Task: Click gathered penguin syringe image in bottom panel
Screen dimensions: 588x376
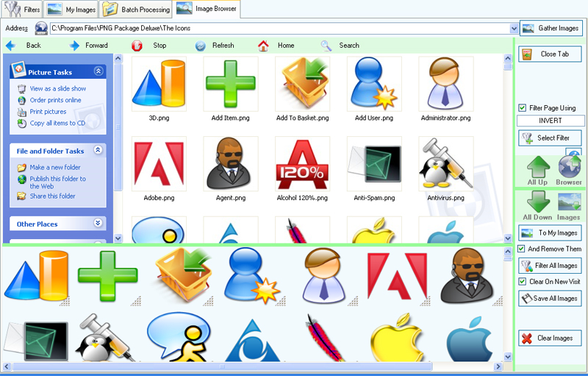Action: [103, 338]
